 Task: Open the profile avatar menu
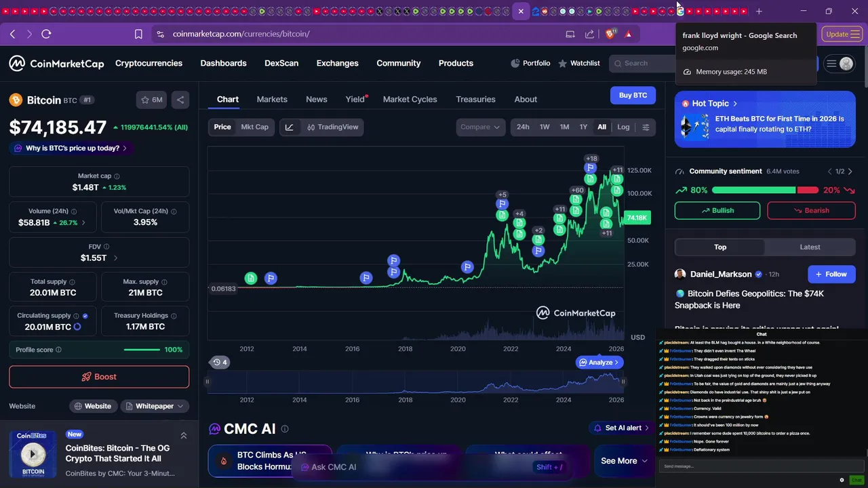[846, 64]
